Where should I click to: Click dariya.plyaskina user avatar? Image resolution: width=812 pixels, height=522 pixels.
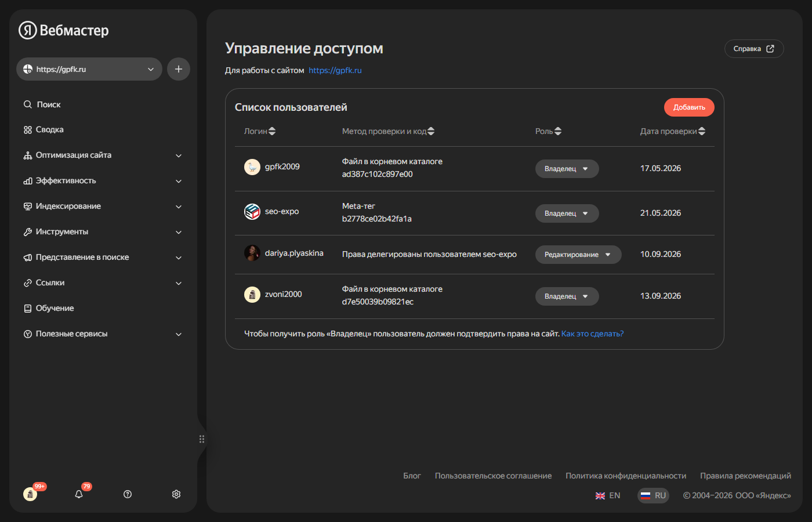click(252, 253)
